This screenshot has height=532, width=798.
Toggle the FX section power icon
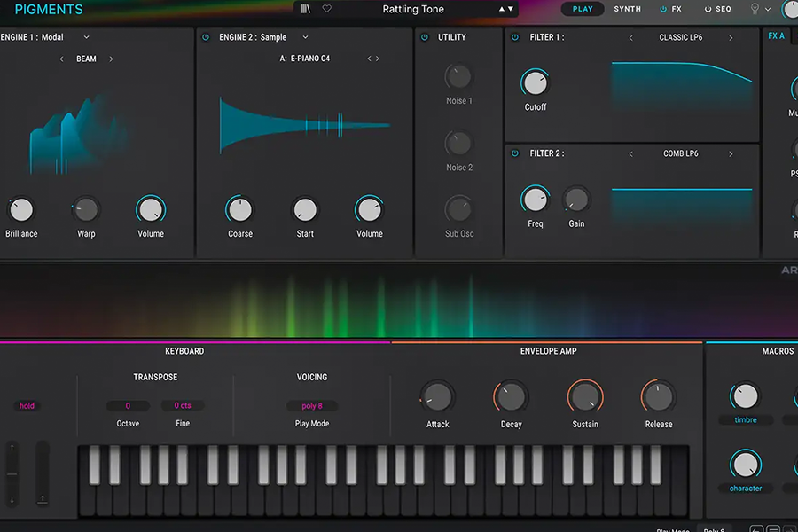click(663, 9)
